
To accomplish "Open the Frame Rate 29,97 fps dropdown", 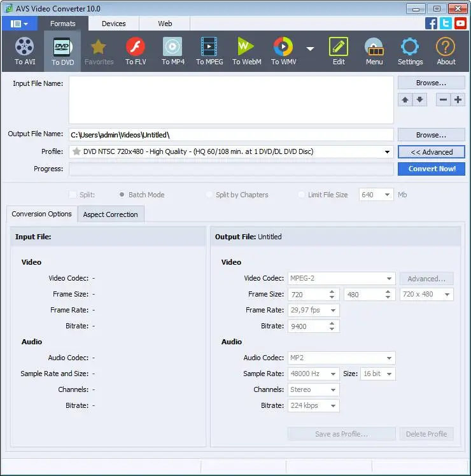I will [333, 311].
